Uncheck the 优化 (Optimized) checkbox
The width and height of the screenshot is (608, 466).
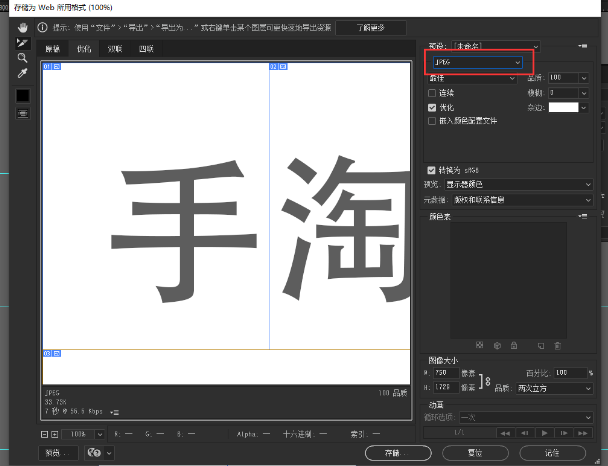pyautogui.click(x=432, y=106)
